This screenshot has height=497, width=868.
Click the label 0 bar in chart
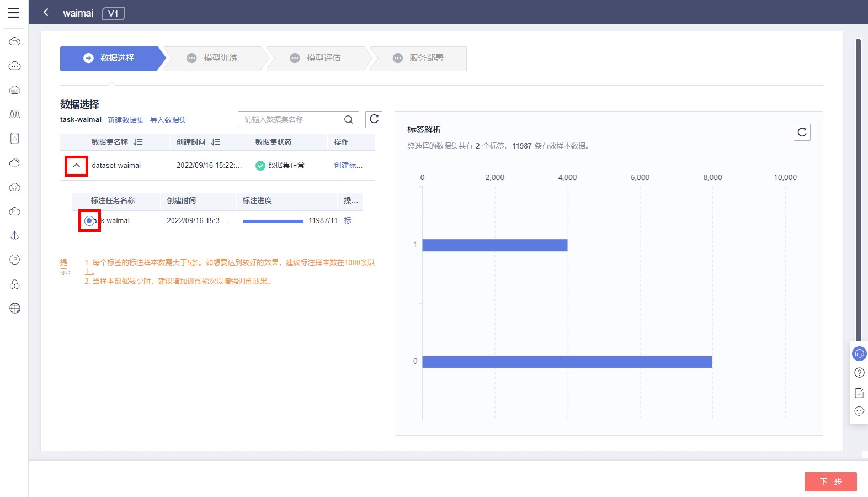pos(567,362)
